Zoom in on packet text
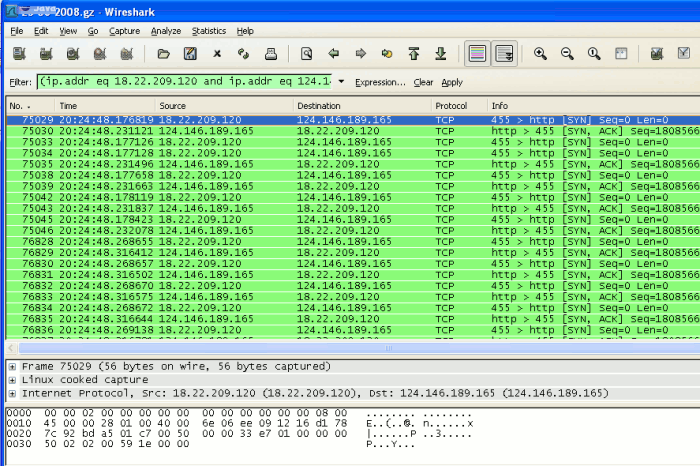The image size is (700, 466). click(x=540, y=54)
